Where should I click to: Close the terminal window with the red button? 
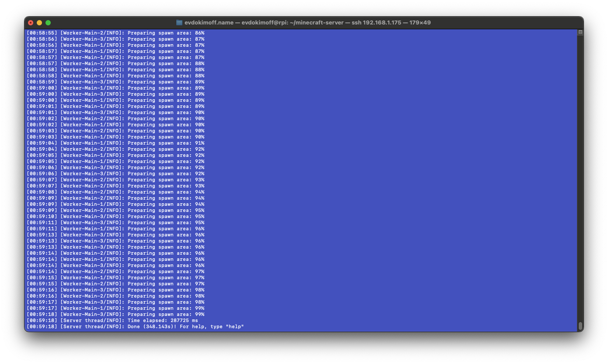point(31,23)
